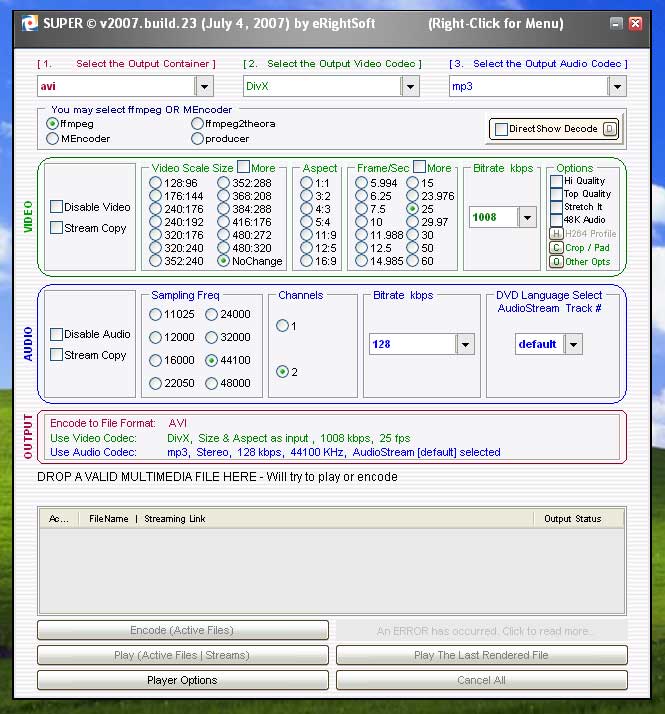This screenshot has width=665, height=714.
Task: Click the empty file drop list area
Action: pos(332,571)
